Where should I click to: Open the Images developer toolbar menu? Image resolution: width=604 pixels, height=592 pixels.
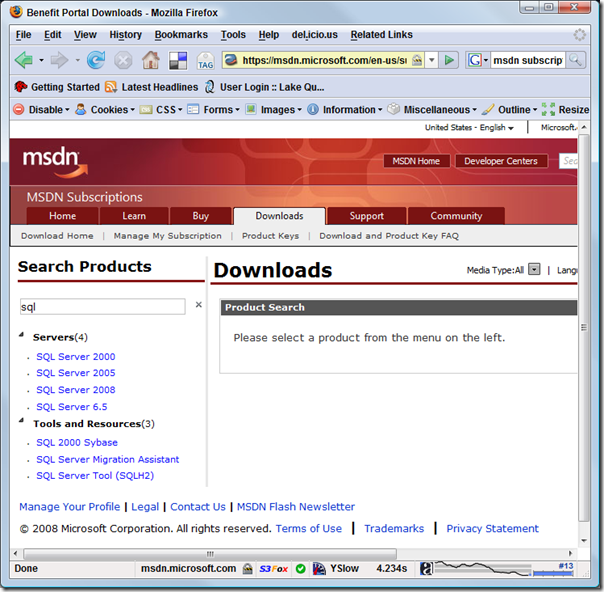[273, 110]
